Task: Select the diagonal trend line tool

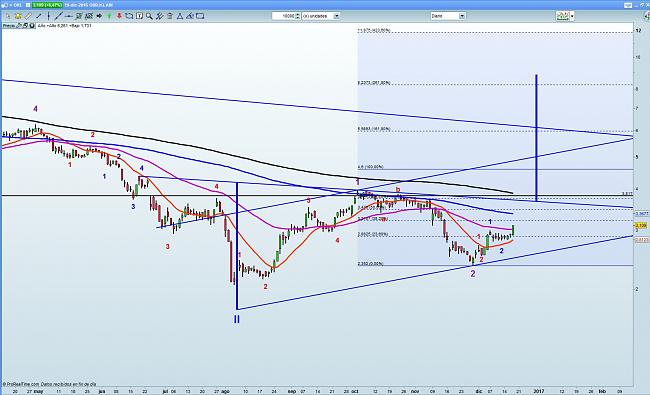Action: [58, 16]
